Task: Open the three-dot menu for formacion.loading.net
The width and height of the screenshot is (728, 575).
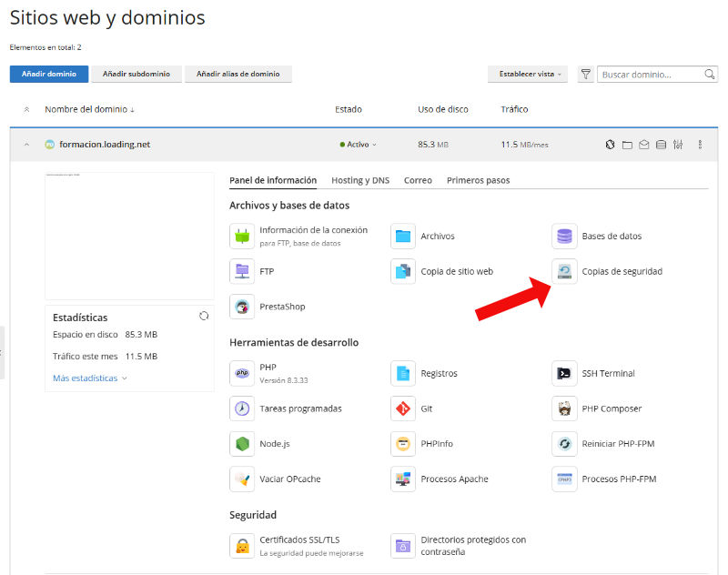Action: pyautogui.click(x=700, y=145)
